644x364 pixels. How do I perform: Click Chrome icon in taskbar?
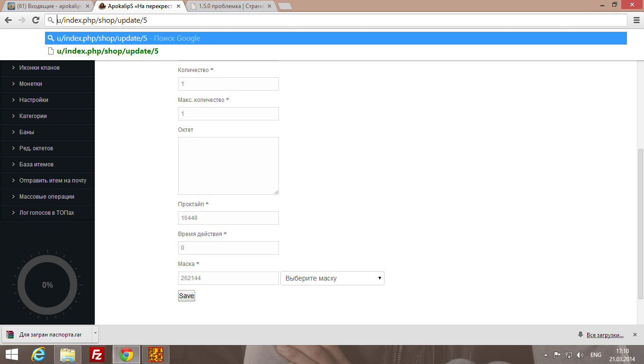pyautogui.click(x=126, y=355)
